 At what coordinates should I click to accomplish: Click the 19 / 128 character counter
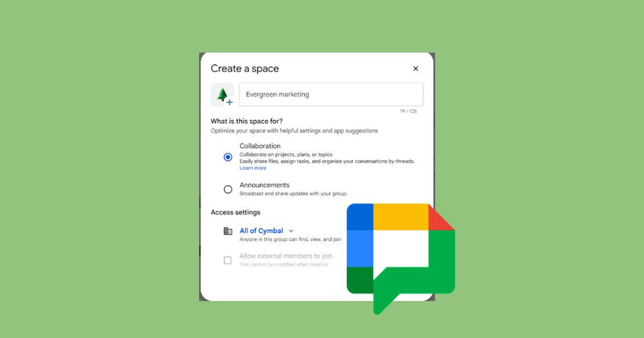(409, 111)
